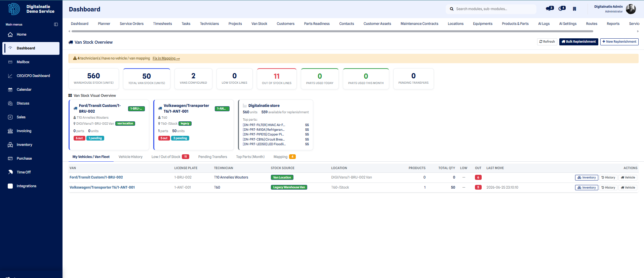Open the Service Orders menu
The width and height of the screenshot is (644, 278).
point(131,24)
